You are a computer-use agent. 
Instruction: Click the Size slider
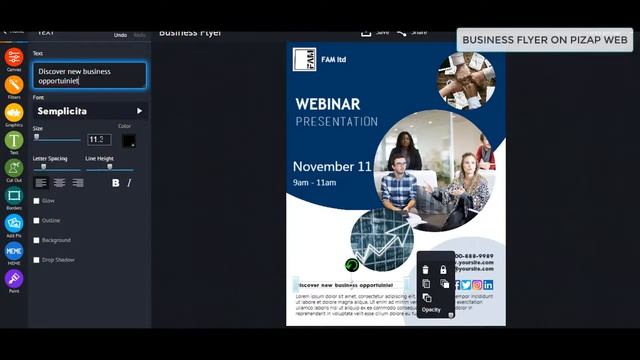(x=57, y=139)
